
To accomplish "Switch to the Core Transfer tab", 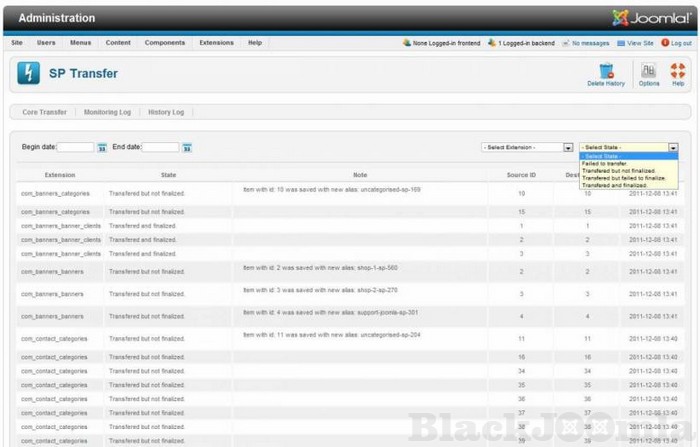I will pos(45,112).
